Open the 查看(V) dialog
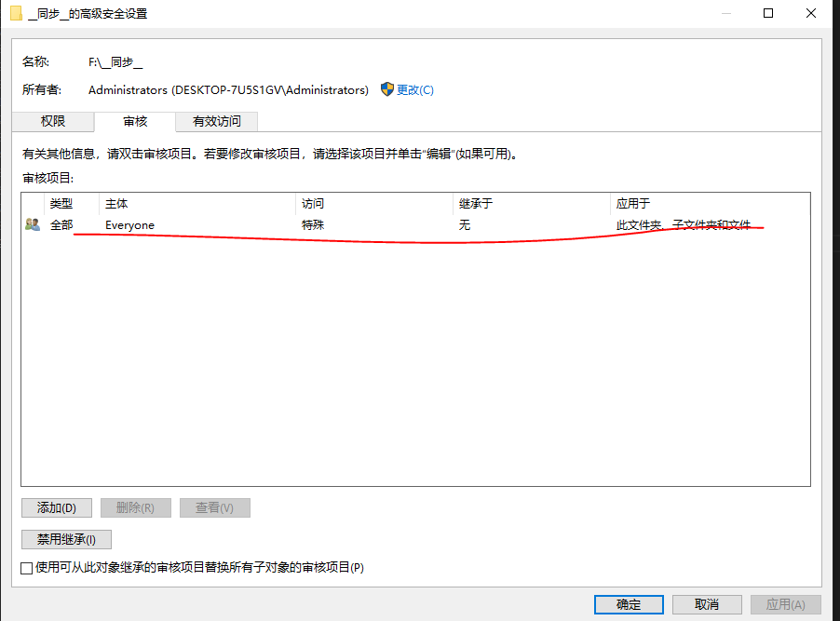Image resolution: width=840 pixels, height=621 pixels. (214, 507)
